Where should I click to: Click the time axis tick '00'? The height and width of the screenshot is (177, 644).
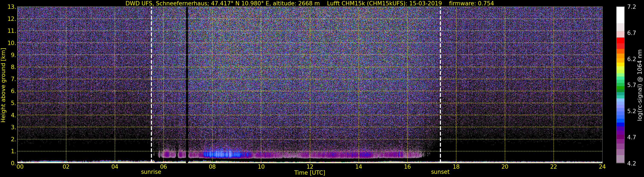click(x=20, y=167)
